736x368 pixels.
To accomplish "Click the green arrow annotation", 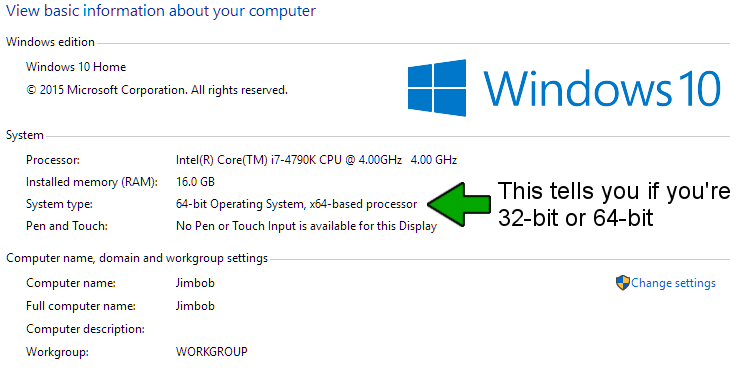I will coord(460,204).
